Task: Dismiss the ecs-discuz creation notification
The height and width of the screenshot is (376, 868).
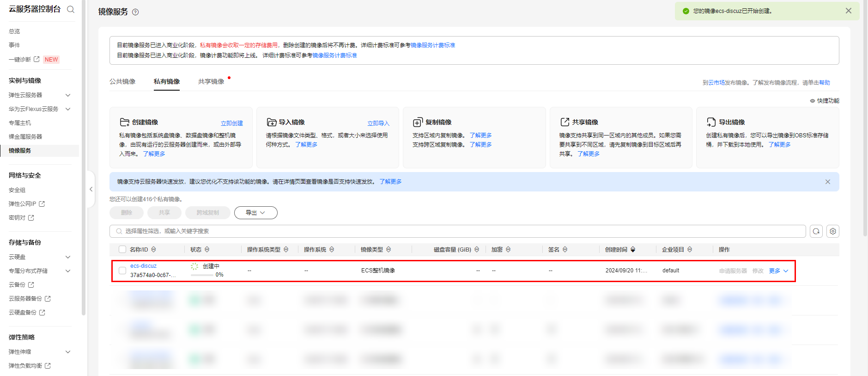Action: [849, 11]
